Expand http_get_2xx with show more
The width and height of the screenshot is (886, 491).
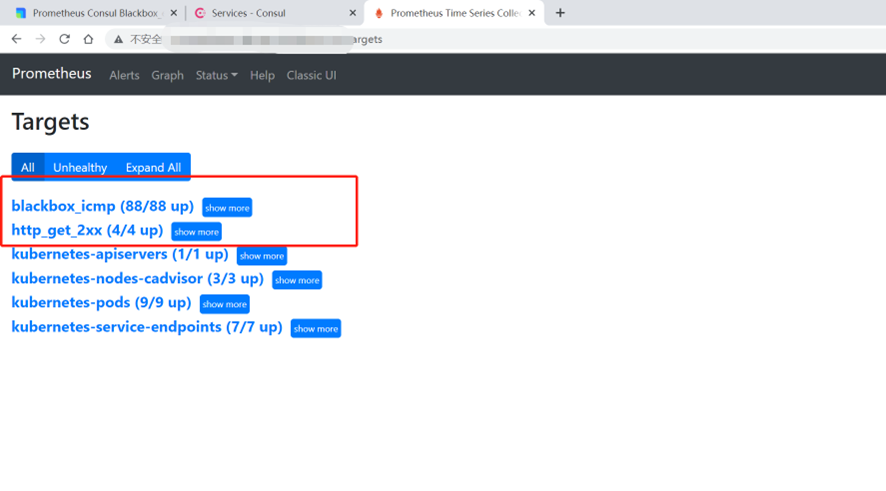(x=196, y=232)
